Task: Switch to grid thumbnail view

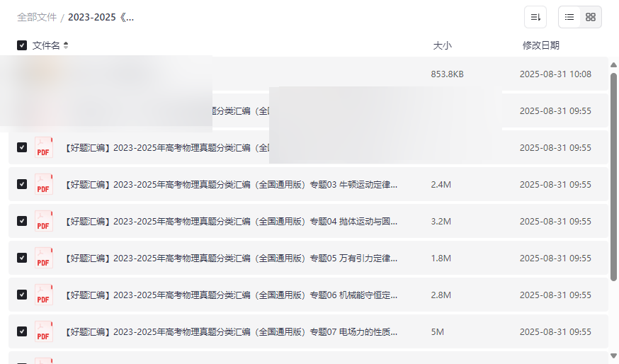Action: click(591, 17)
